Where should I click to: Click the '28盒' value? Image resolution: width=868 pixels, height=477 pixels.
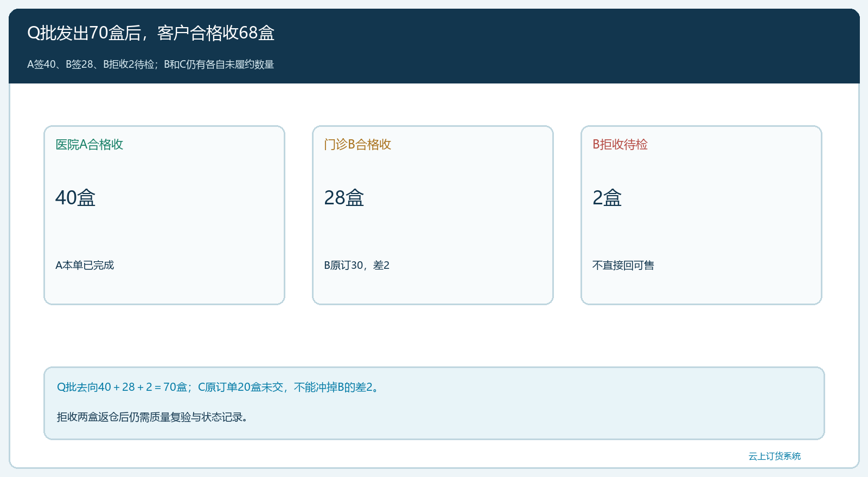(x=344, y=198)
